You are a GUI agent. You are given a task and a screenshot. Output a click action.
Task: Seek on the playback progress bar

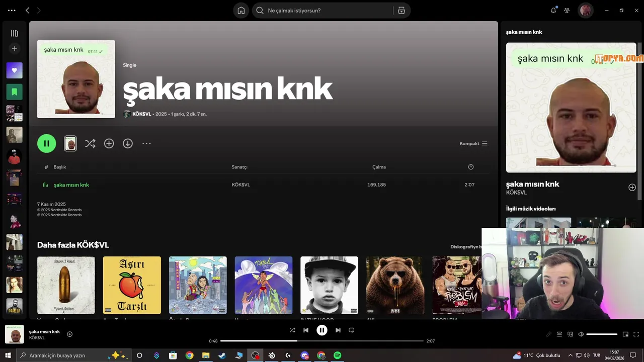coord(322,341)
